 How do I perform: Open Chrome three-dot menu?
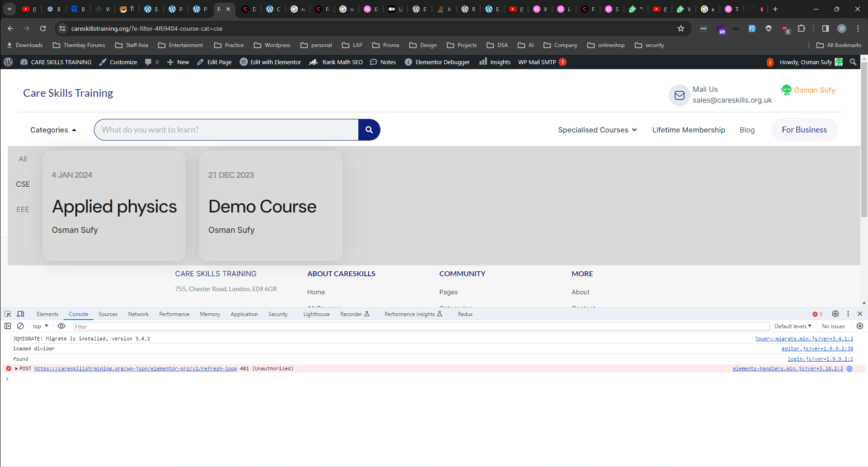click(x=858, y=28)
